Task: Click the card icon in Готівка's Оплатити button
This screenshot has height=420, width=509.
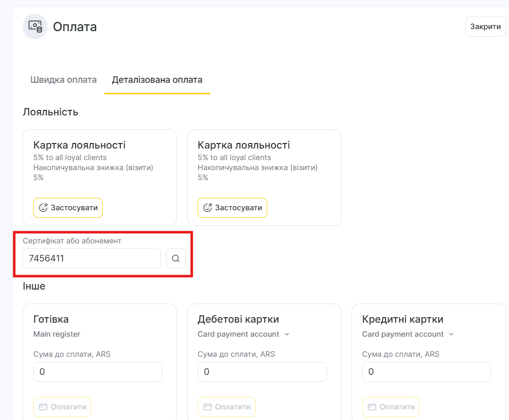Action: click(43, 407)
